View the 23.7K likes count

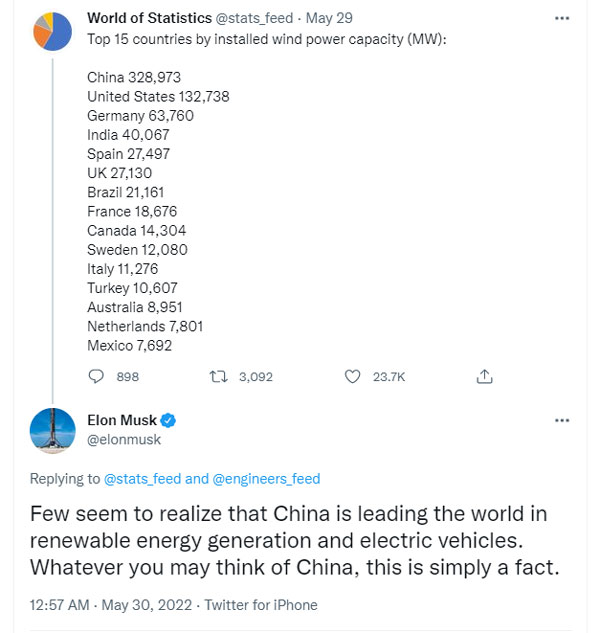(x=389, y=377)
